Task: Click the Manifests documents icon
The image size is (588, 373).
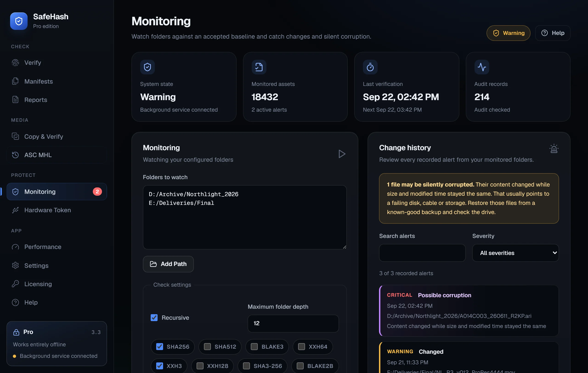Action: click(15, 81)
